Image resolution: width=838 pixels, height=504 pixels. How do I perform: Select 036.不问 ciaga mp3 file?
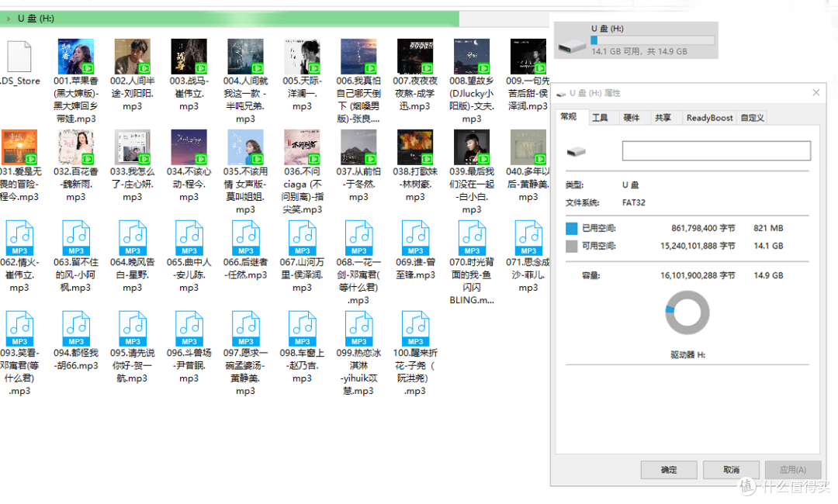click(302, 147)
